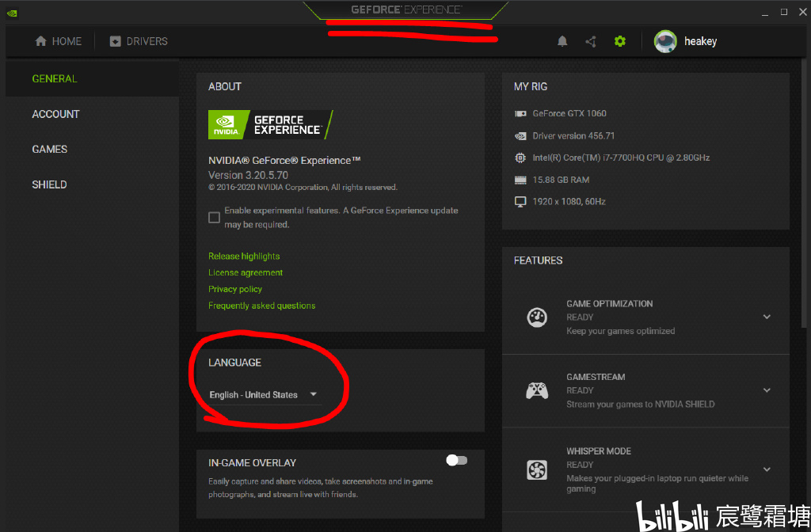The height and width of the screenshot is (532, 811).
Task: Click Driver version 456.71 text
Action: pyautogui.click(x=573, y=136)
